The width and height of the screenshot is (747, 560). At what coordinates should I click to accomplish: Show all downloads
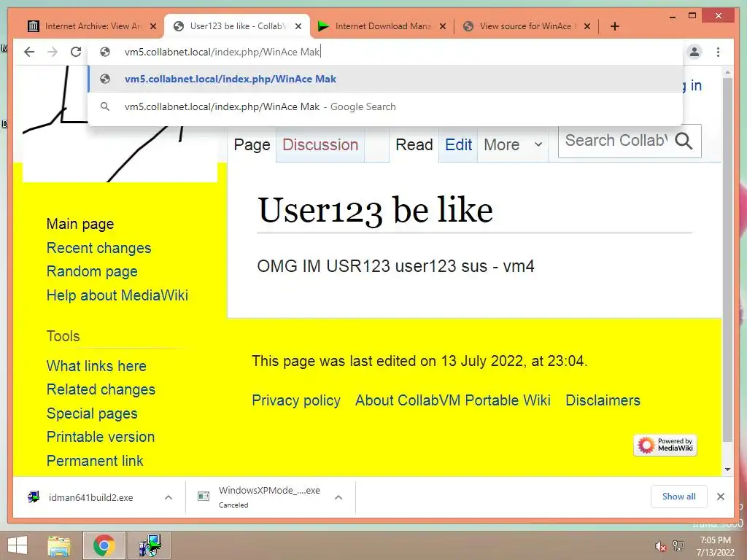coord(679,497)
